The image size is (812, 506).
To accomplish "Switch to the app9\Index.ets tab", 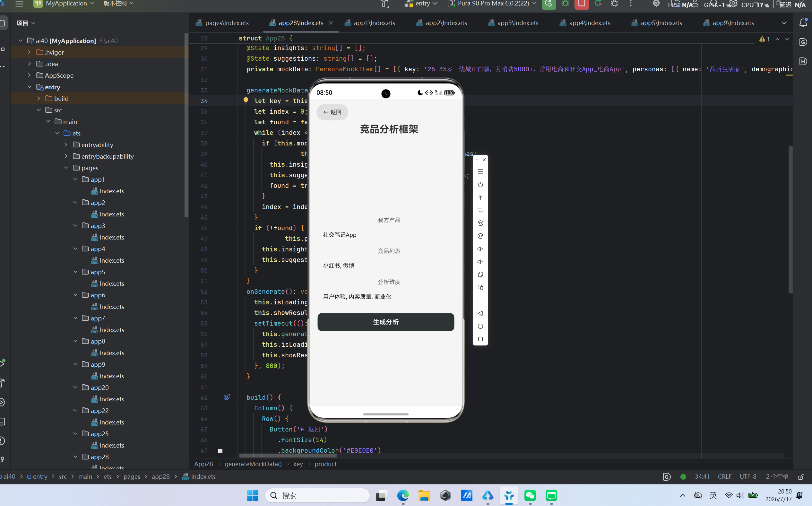I will (729, 23).
